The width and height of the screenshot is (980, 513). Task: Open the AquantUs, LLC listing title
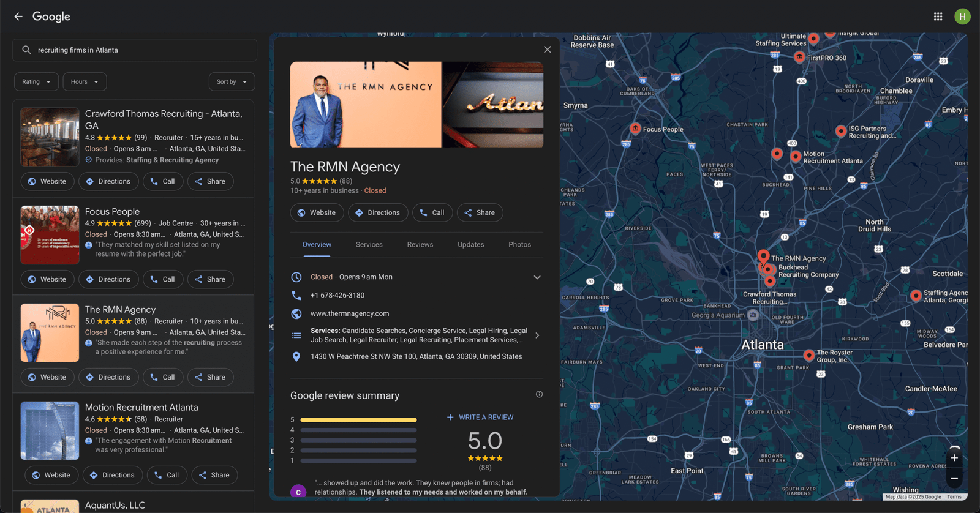115,506
